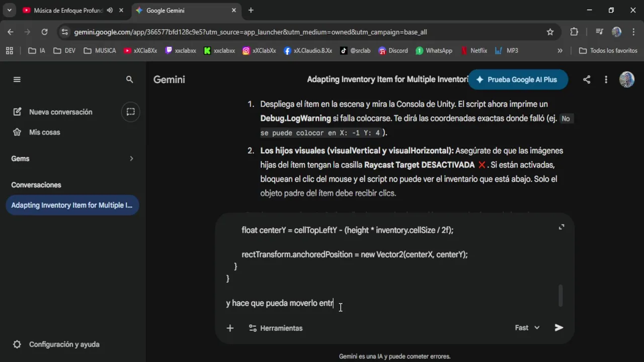Open Herramientas tools menu
The width and height of the screenshot is (644, 362).
click(276, 328)
